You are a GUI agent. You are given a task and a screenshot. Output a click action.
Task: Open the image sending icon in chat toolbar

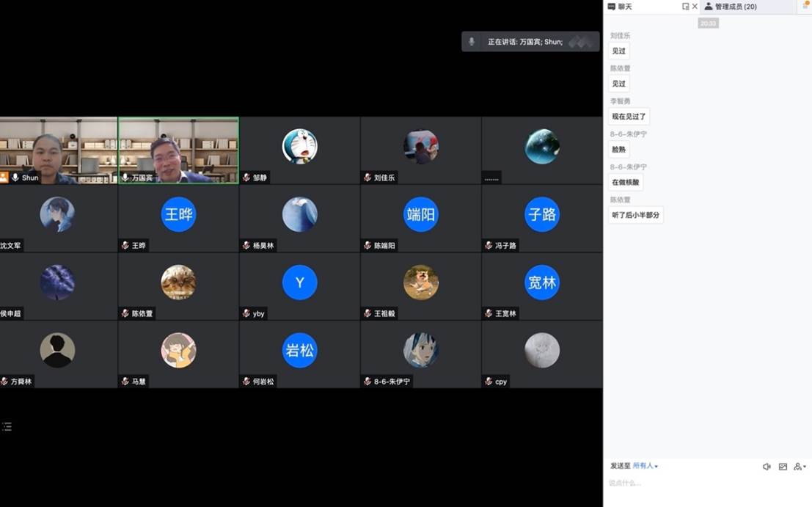click(784, 466)
